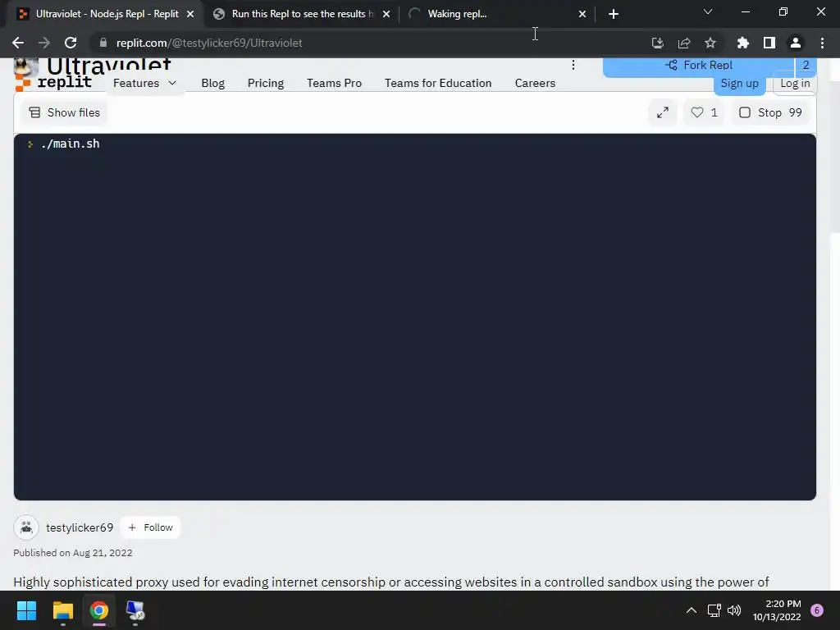
Task: Click the install app icon in address bar
Action: click(657, 43)
